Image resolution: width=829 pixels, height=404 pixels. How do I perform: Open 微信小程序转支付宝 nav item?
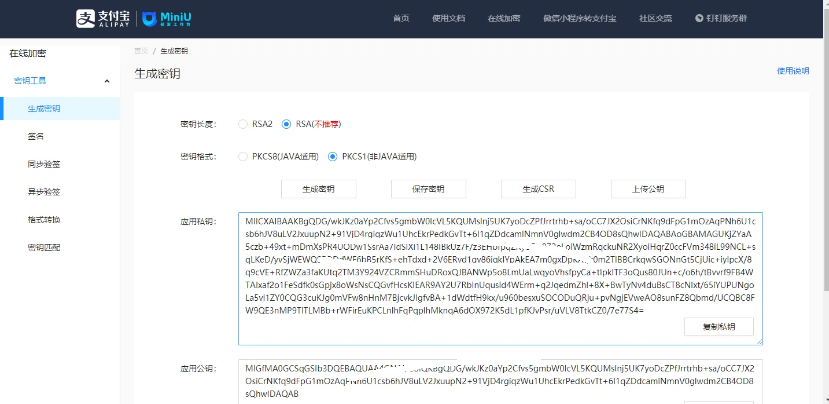pos(579,19)
